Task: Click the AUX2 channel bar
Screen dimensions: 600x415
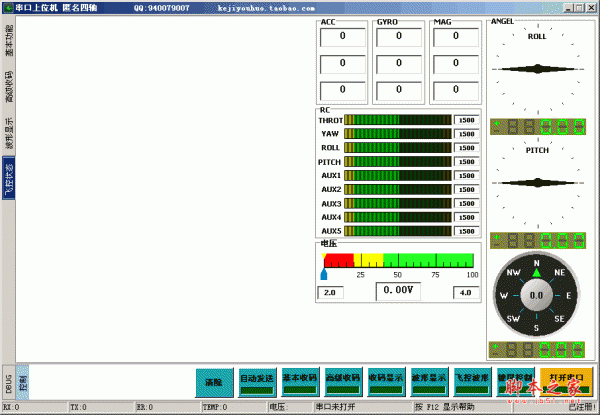Action: click(398, 189)
